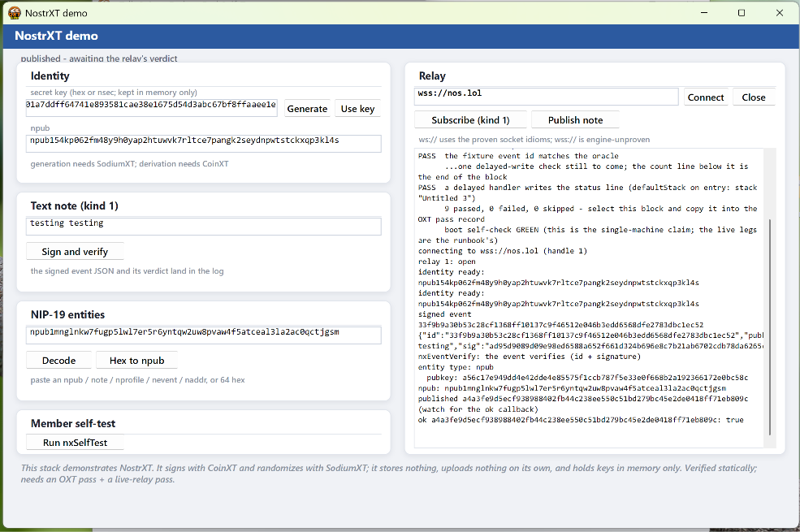Click the hint 'generation needs SodiumXT; derivation needs CoinXT'
This screenshot has width=800, height=532.
pyautogui.click(x=129, y=164)
